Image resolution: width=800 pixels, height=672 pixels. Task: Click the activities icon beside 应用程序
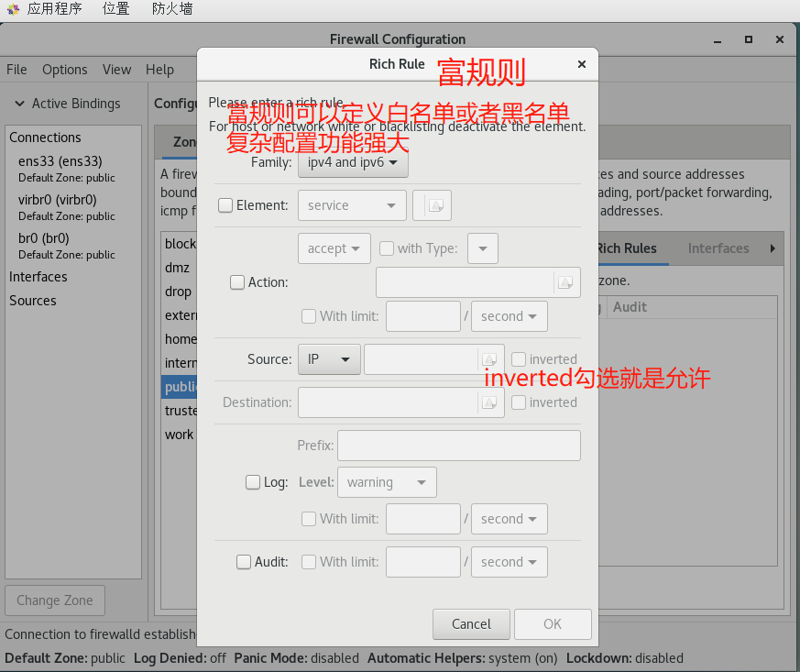tap(13, 9)
